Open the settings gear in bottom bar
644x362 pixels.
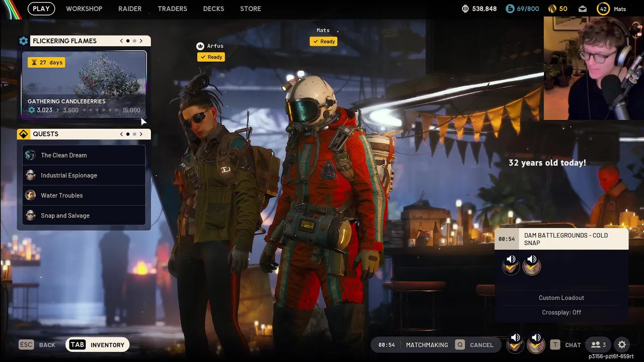point(622,345)
